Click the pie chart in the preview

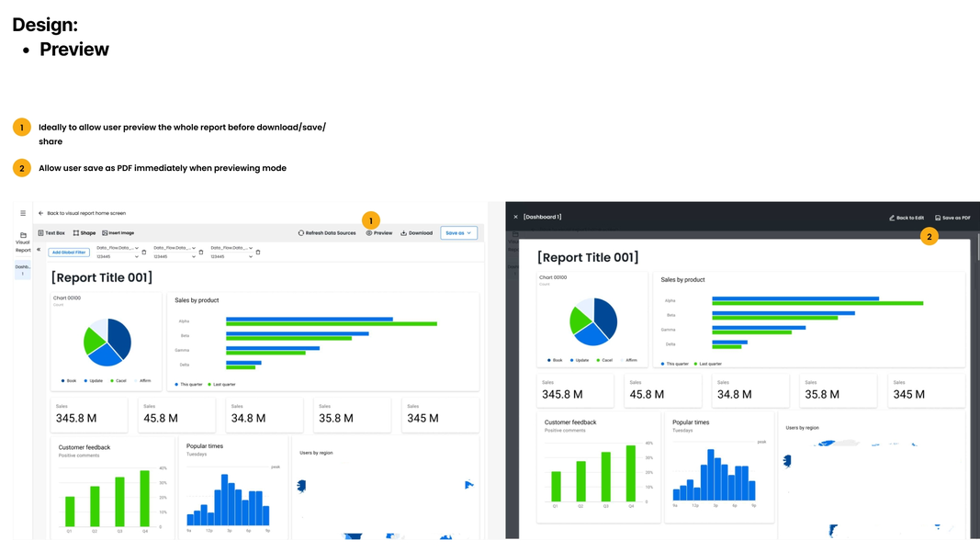pos(593,321)
